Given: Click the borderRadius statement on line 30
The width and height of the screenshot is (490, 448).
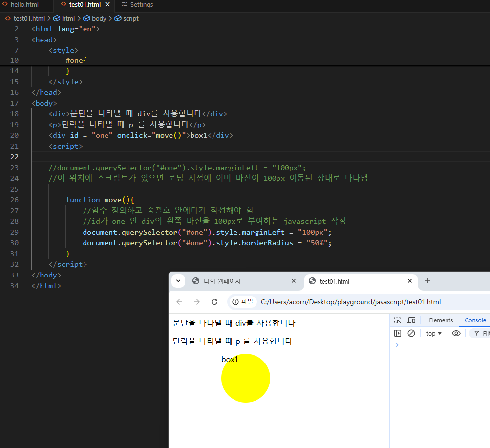Looking at the screenshot, I should 207,243.
